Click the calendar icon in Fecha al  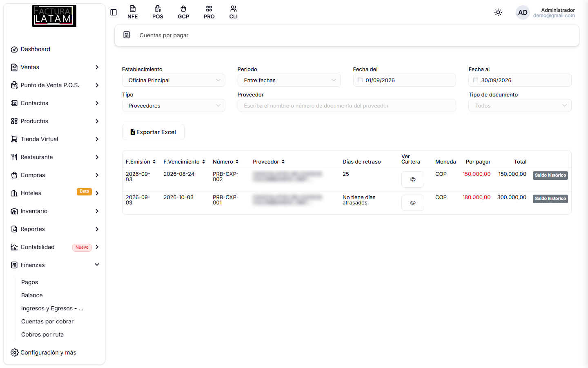pyautogui.click(x=476, y=80)
